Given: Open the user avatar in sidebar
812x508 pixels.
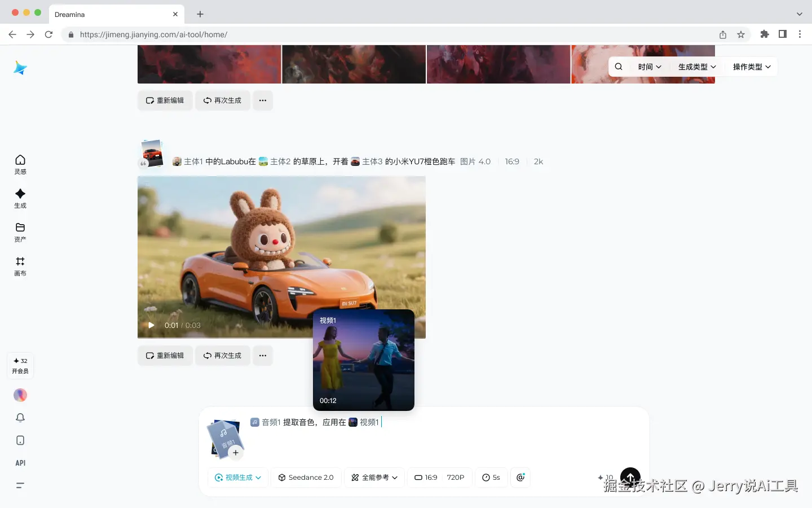Looking at the screenshot, I should [20, 395].
